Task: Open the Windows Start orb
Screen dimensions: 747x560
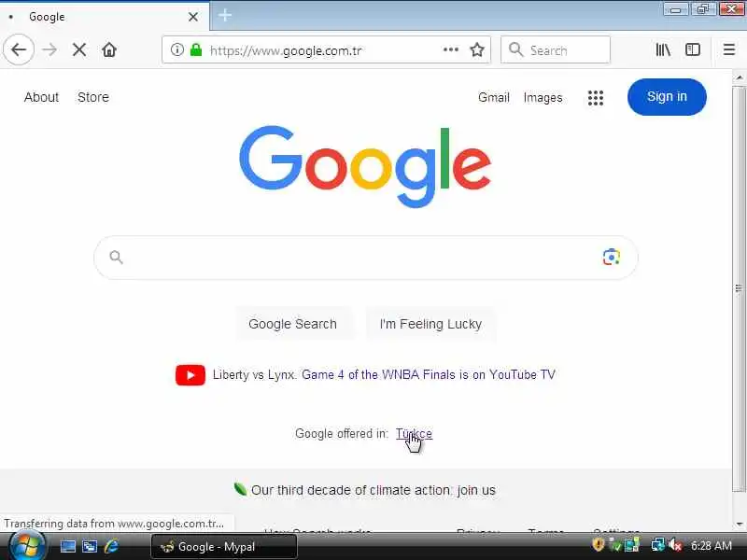Action: (x=27, y=546)
